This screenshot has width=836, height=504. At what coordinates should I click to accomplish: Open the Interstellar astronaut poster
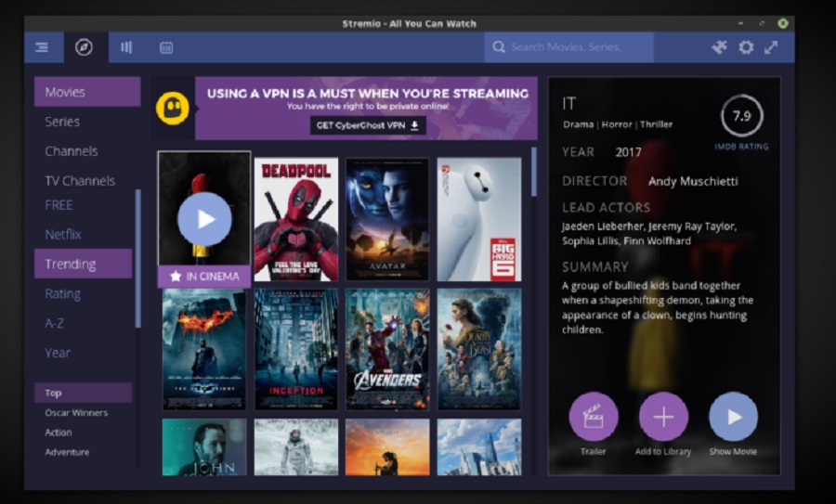pos(296,447)
